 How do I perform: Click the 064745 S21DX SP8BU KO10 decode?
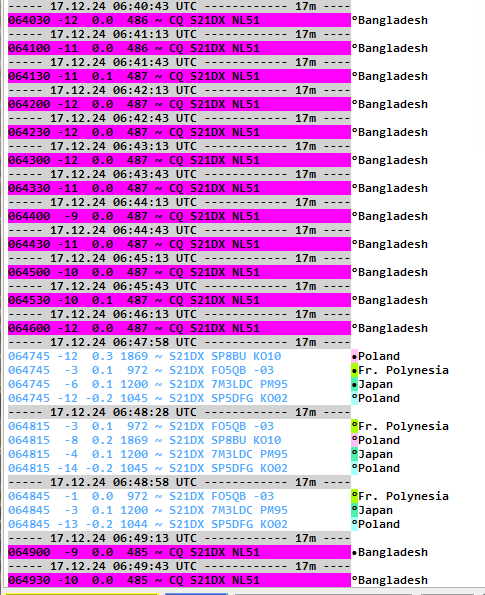pos(179,356)
